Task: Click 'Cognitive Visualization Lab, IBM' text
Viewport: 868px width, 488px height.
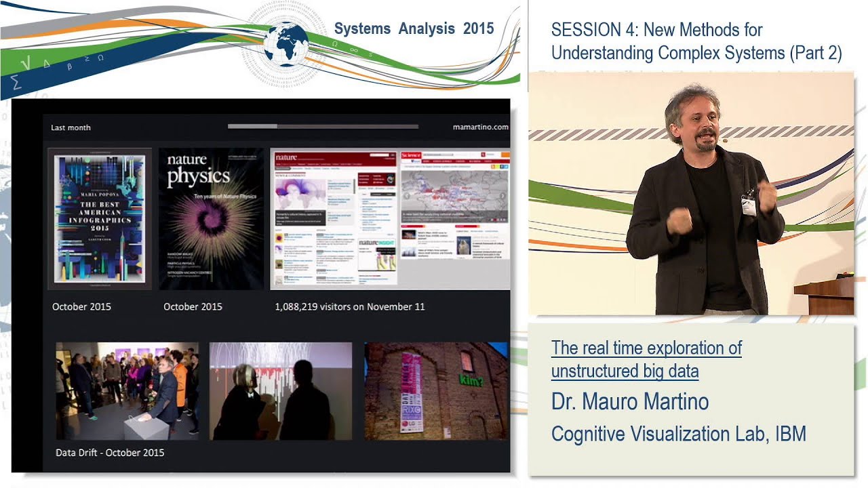Action: coord(679,434)
